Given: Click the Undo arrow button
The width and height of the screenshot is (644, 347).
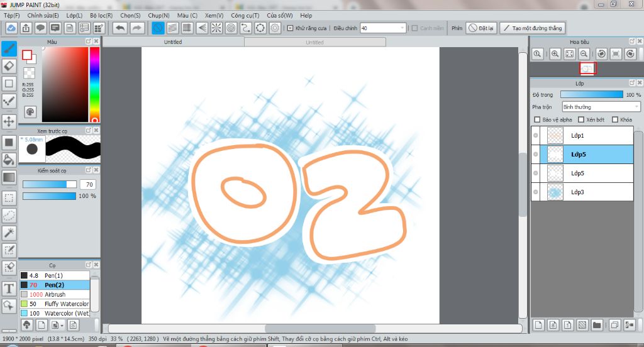Looking at the screenshot, I should coord(120,28).
